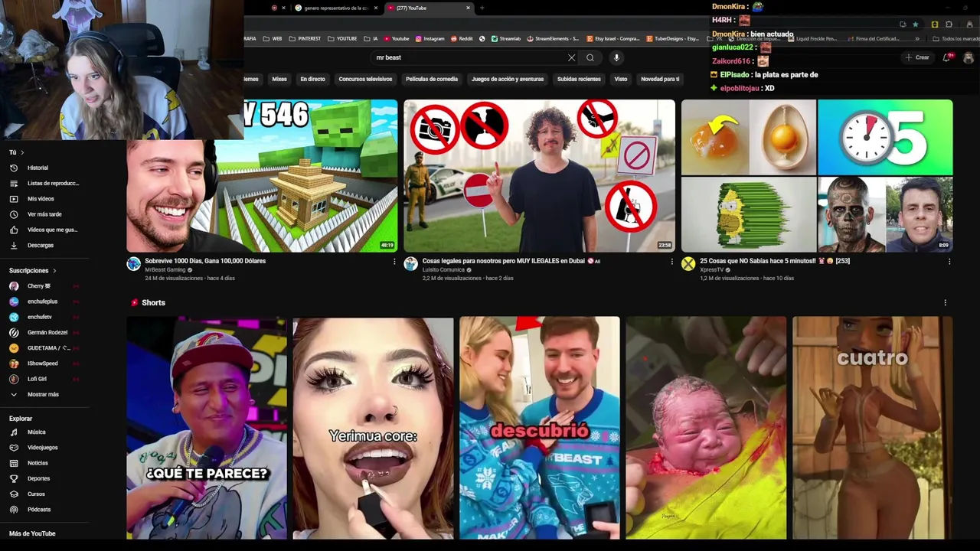
Task: Switch to the YouTube browser tab
Action: pyautogui.click(x=427, y=8)
